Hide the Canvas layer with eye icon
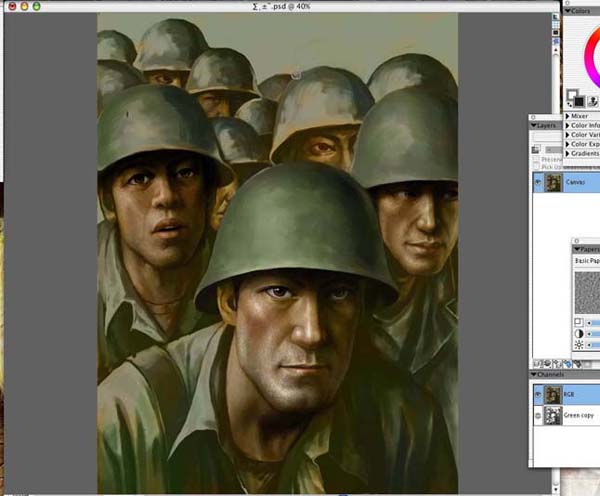This screenshot has height=496, width=600. click(538, 182)
